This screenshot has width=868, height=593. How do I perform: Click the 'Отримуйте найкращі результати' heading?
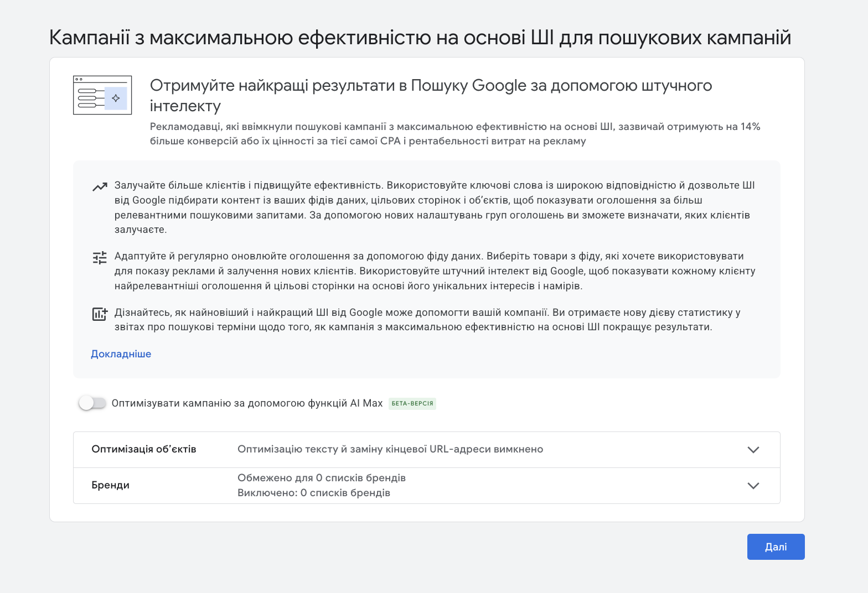point(431,95)
